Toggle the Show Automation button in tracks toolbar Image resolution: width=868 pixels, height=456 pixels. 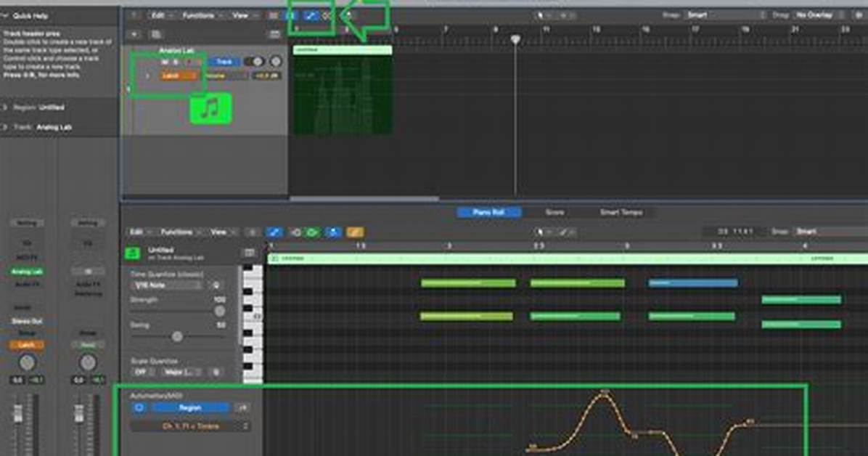[x=311, y=15]
